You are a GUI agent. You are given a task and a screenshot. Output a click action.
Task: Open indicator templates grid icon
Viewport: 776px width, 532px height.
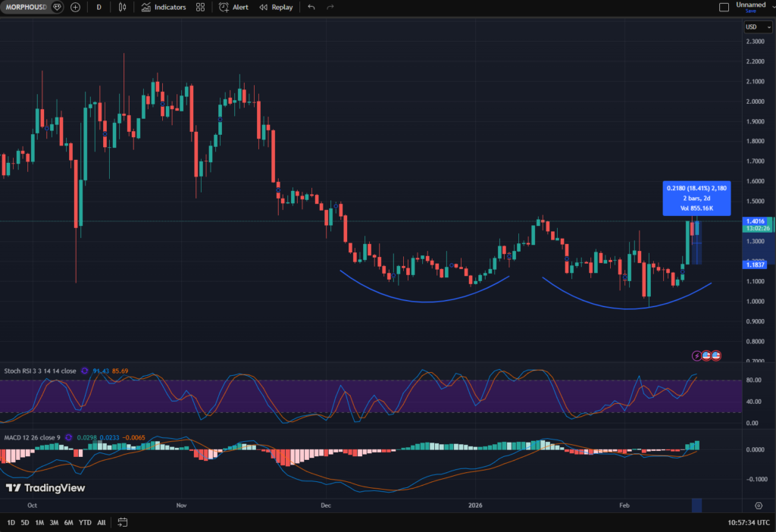coord(200,7)
